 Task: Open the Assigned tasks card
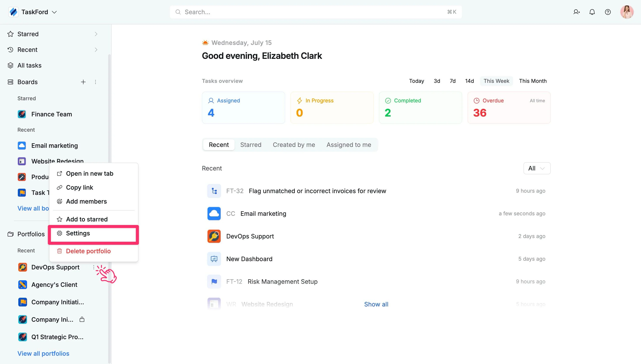tap(243, 108)
